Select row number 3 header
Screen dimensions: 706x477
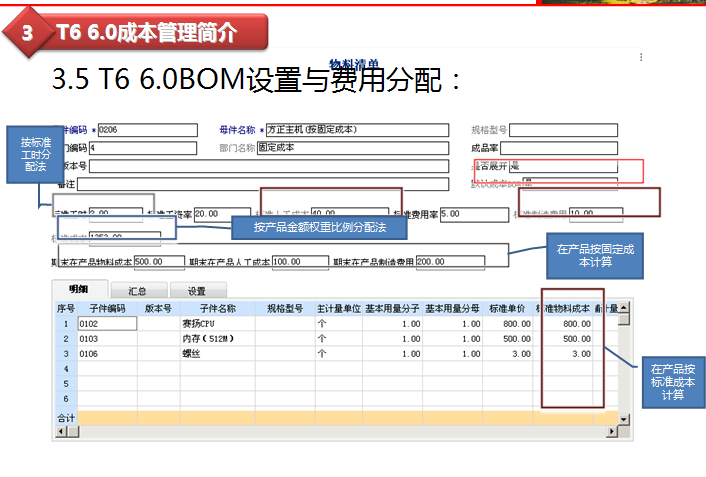(x=66, y=354)
